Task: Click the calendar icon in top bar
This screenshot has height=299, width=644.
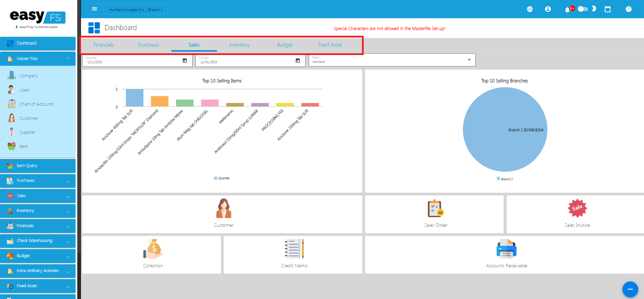Action: click(608, 9)
